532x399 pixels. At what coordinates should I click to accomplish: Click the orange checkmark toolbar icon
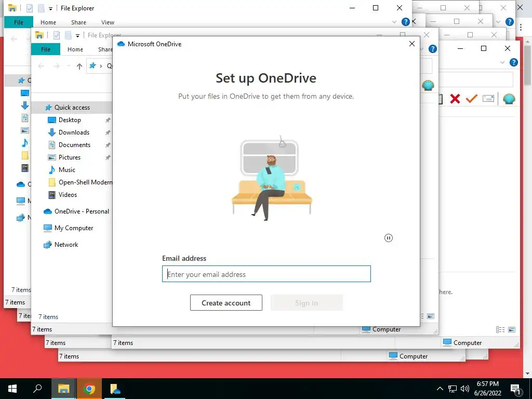(472, 99)
